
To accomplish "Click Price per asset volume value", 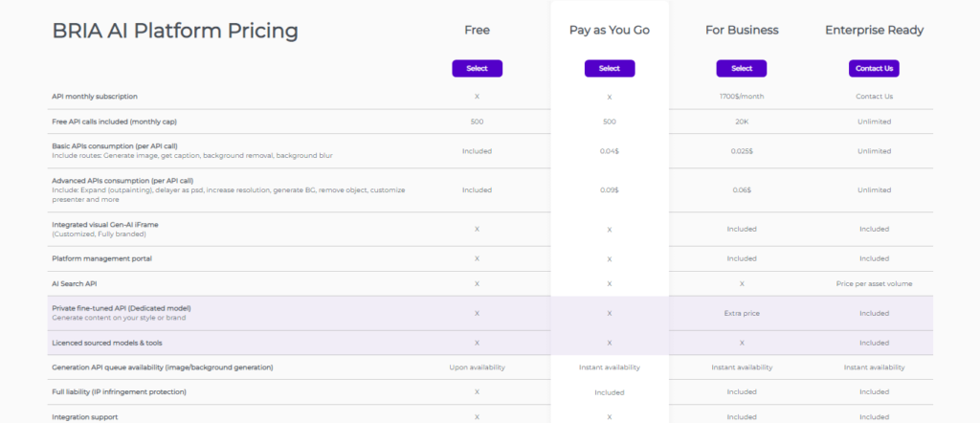I will pyautogui.click(x=875, y=283).
